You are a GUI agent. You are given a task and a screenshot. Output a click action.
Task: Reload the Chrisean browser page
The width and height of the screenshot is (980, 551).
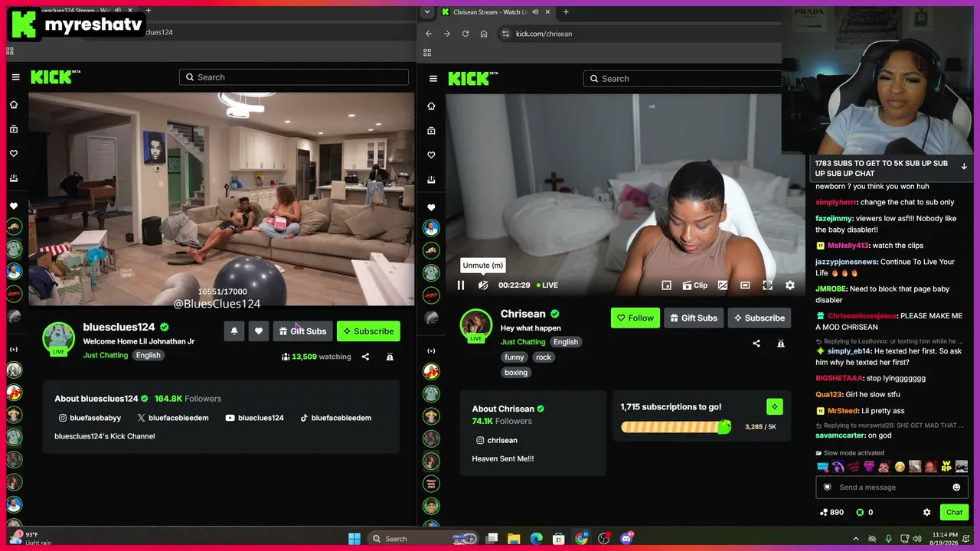[x=465, y=34]
